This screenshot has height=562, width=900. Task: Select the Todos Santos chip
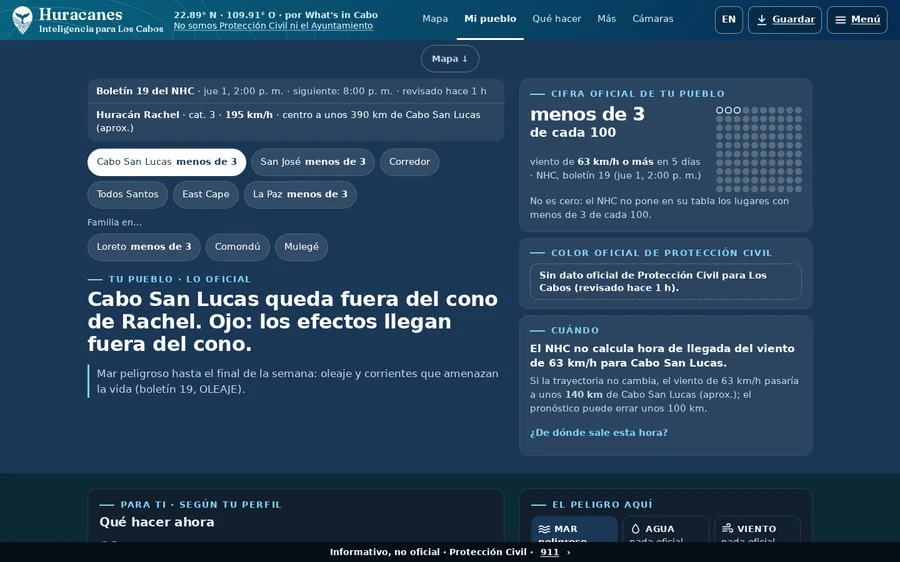click(x=127, y=195)
